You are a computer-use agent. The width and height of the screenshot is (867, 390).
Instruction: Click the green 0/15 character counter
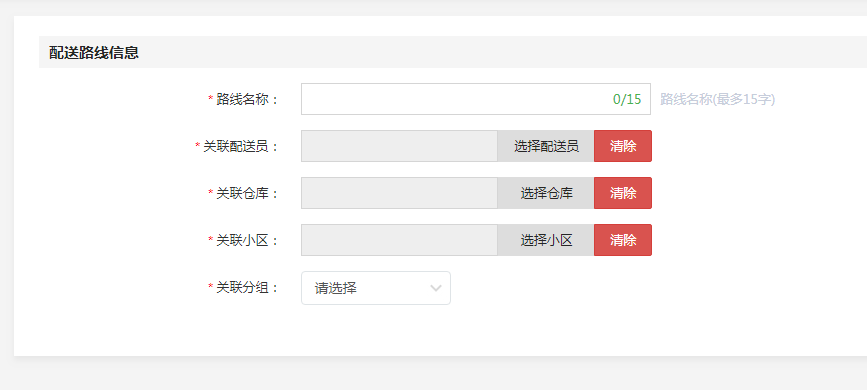pos(627,100)
